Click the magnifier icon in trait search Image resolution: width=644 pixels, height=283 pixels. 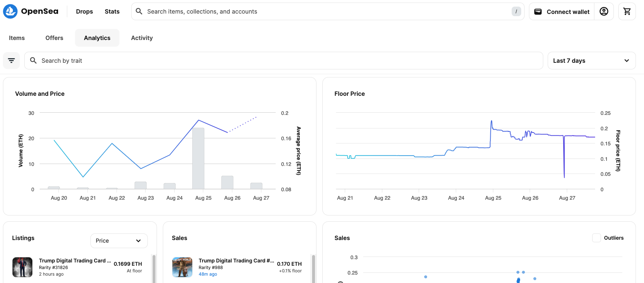tap(33, 61)
